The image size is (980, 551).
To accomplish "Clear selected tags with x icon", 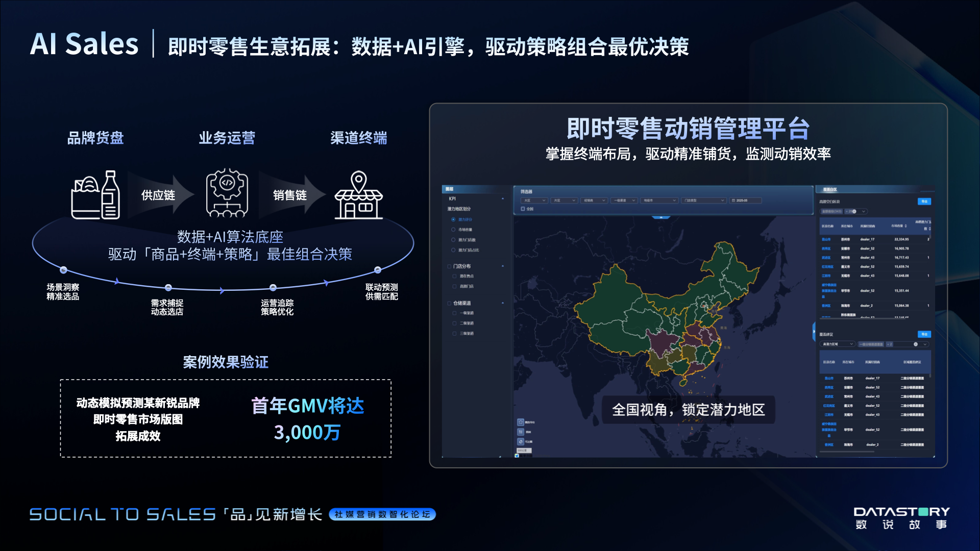I will (916, 344).
